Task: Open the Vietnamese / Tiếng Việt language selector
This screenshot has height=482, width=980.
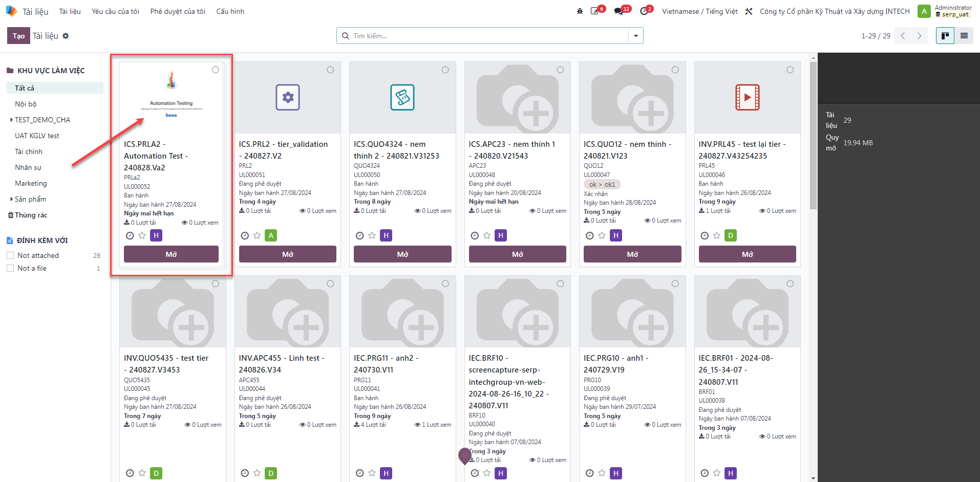Action: click(x=699, y=11)
